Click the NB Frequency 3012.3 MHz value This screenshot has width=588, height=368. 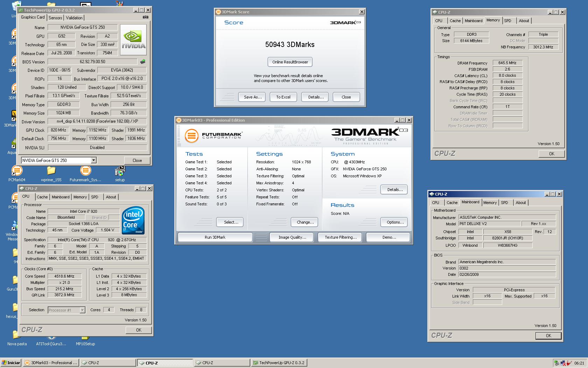tap(543, 47)
